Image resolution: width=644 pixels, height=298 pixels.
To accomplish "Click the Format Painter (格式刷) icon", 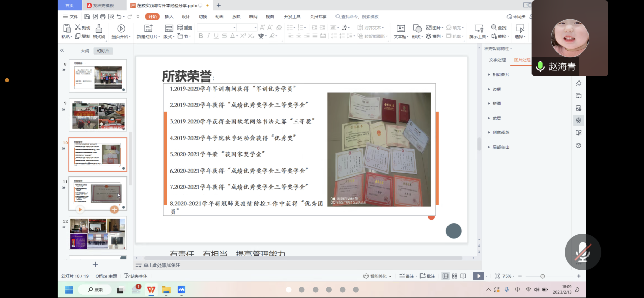I will pyautogui.click(x=99, y=29).
